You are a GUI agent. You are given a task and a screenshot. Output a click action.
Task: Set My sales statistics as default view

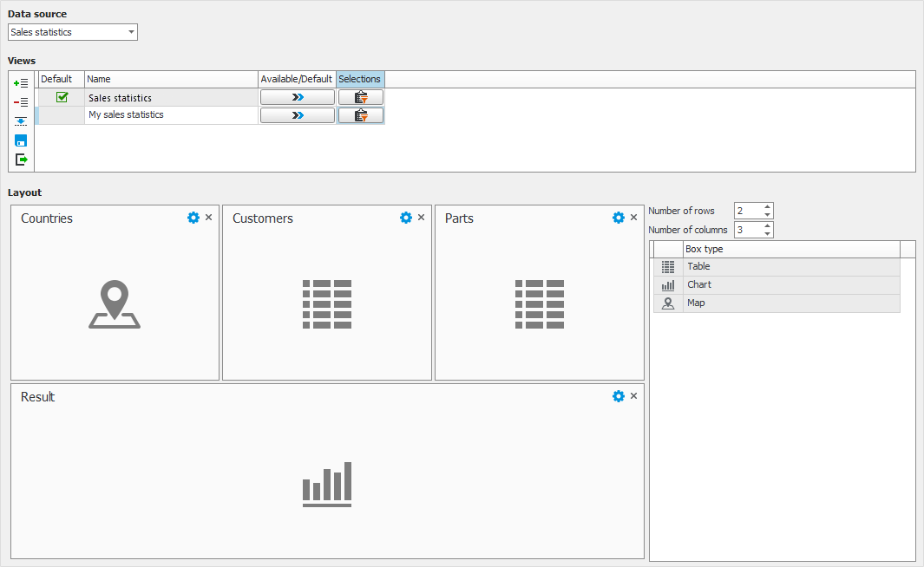[x=62, y=115]
